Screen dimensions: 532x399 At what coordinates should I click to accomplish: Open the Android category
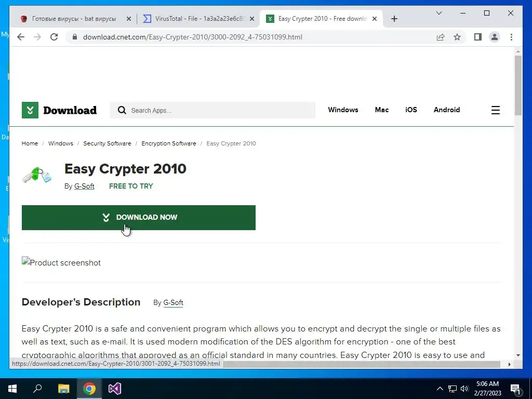tap(446, 110)
